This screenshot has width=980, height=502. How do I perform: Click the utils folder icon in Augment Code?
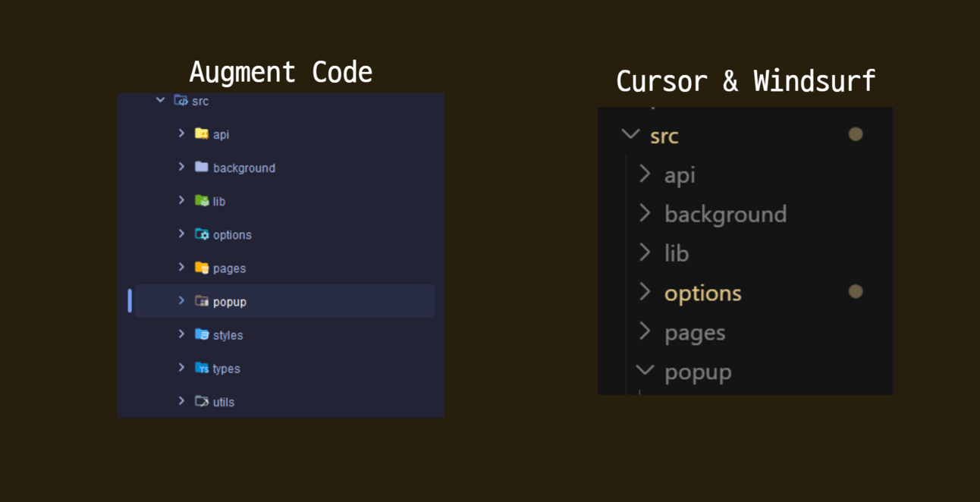pos(201,401)
